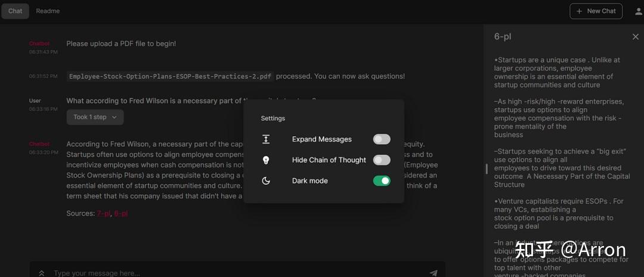The height and width of the screenshot is (277, 644).
Task: Close the 6-pl source side panel
Action: tap(635, 37)
